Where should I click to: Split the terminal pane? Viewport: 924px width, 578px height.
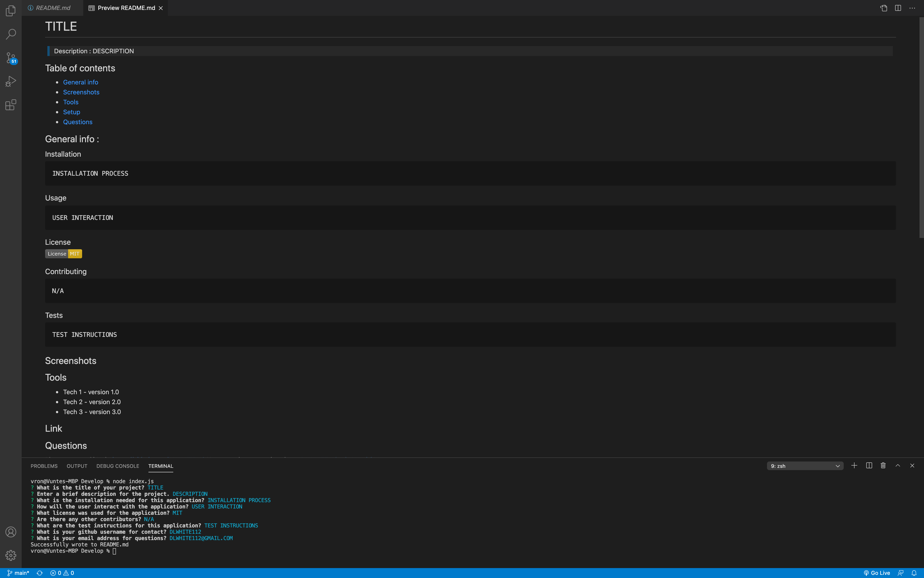[x=869, y=466]
